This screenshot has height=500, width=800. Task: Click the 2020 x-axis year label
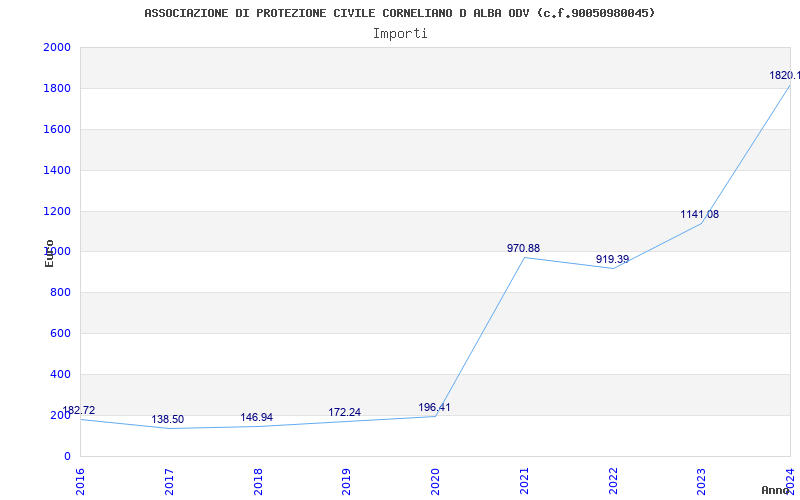tap(435, 481)
